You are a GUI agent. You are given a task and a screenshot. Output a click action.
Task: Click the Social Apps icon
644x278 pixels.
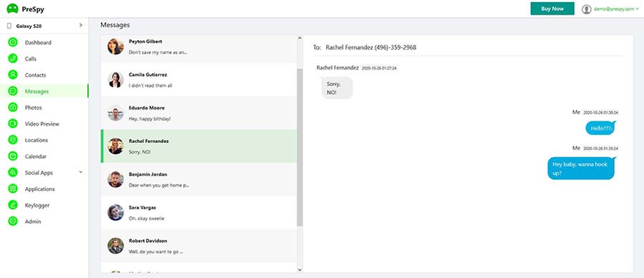13,173
